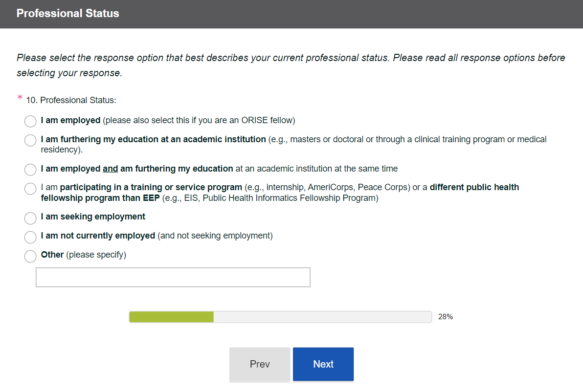Choose 'I am not currently employed' radio button
Viewport: 583px width, 392px height.
(x=30, y=237)
